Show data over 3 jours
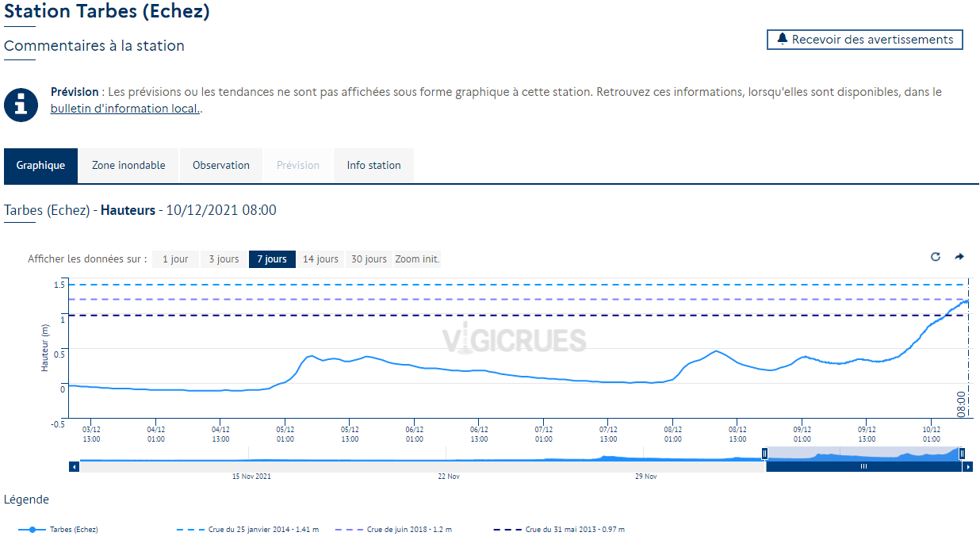980x540 pixels. point(224,259)
